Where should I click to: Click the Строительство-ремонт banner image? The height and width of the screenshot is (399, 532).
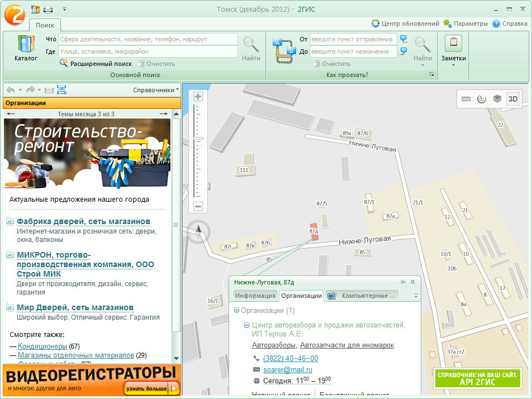87,153
